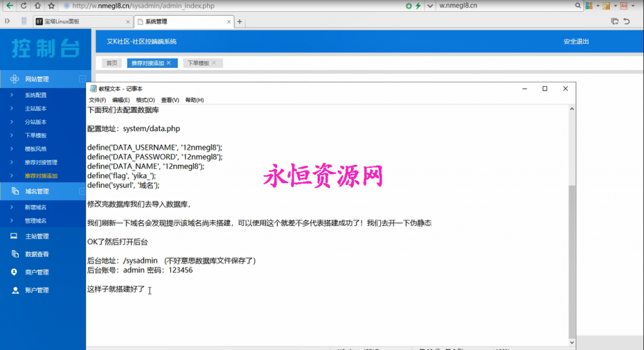Viewport: 644px width, 350px height.
Task: Click the bookmark star icon in address bar
Action: pyautogui.click(x=51, y=6)
